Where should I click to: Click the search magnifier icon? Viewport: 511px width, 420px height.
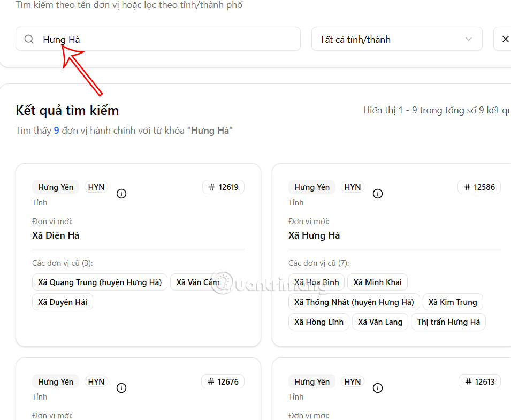point(28,39)
